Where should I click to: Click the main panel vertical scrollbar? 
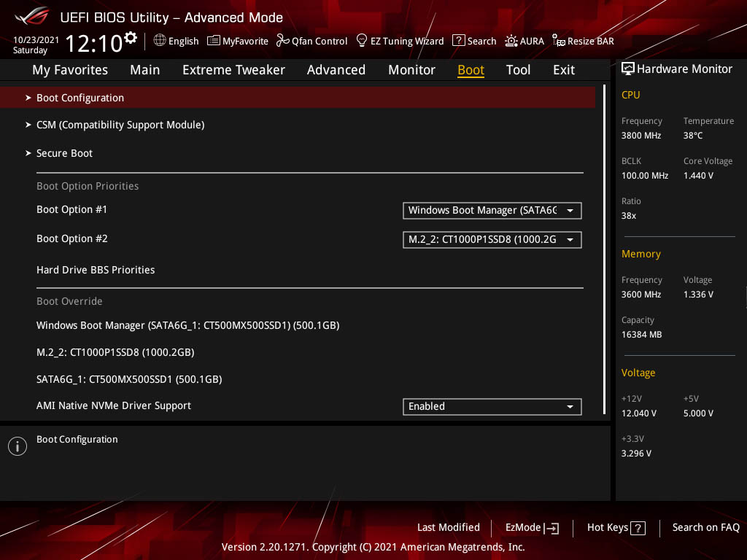[x=605, y=249]
